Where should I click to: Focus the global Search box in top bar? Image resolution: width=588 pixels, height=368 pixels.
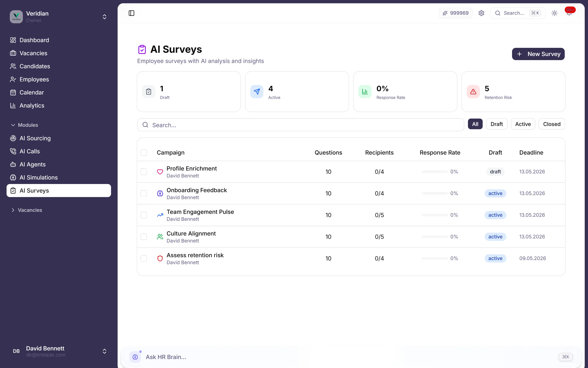coord(518,13)
